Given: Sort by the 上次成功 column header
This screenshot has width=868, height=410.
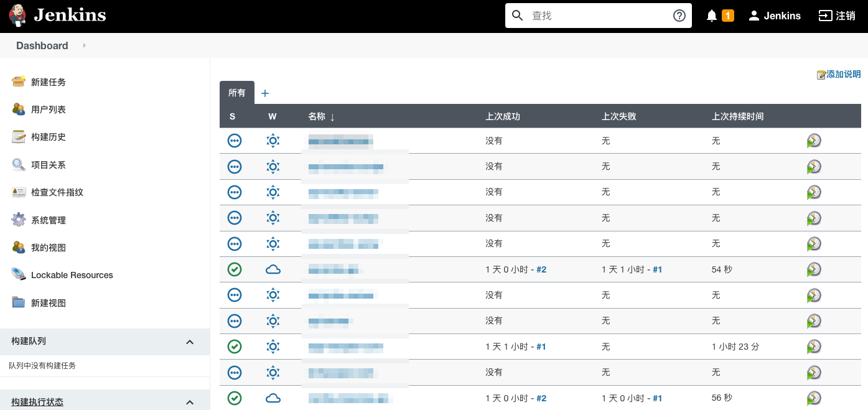Looking at the screenshot, I should click(x=503, y=116).
